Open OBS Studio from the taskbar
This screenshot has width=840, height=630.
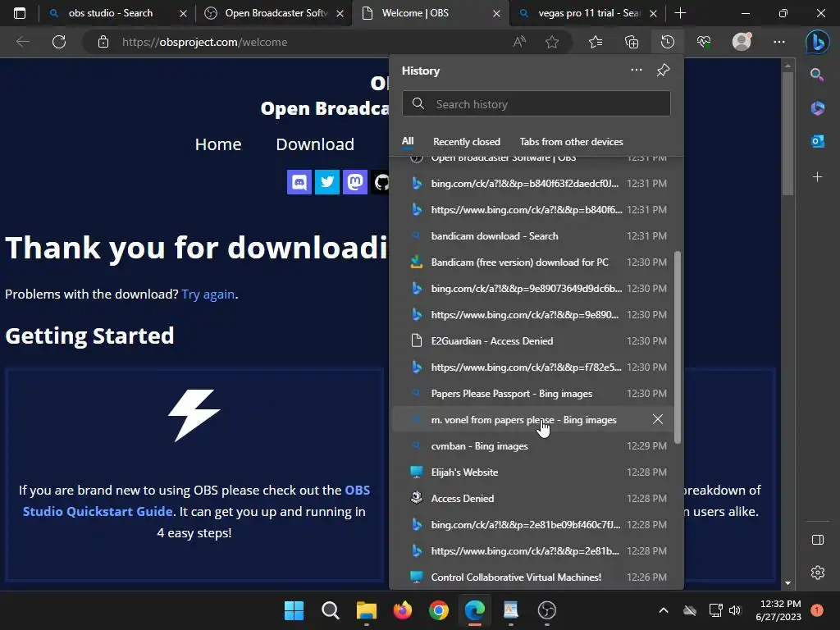click(x=547, y=610)
